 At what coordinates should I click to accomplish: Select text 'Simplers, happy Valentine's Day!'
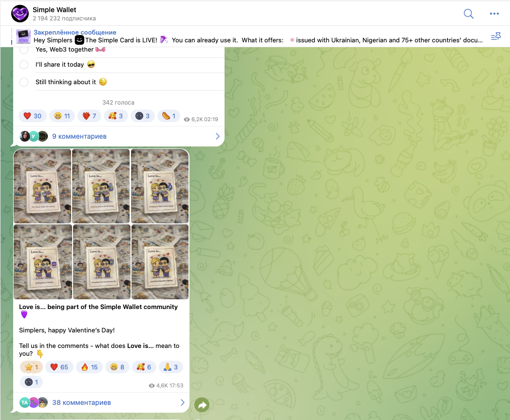67,330
